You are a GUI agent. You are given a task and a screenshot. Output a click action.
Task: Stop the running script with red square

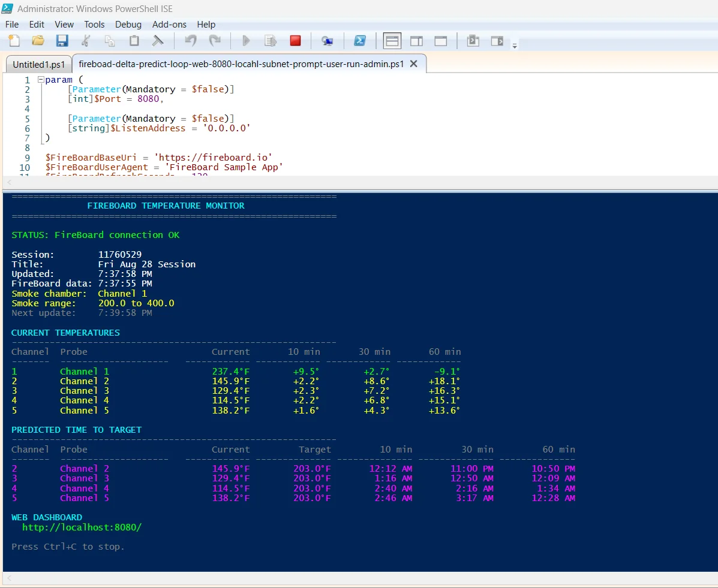tap(295, 41)
